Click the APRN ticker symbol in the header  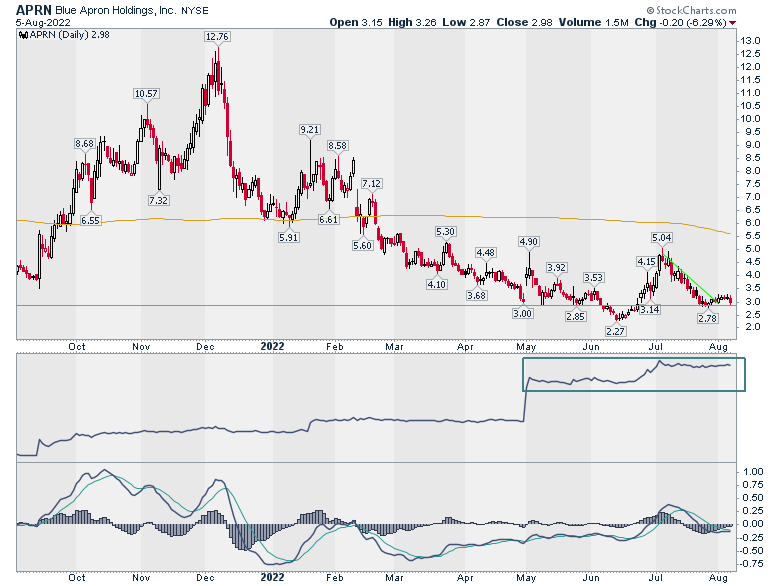click(33, 10)
